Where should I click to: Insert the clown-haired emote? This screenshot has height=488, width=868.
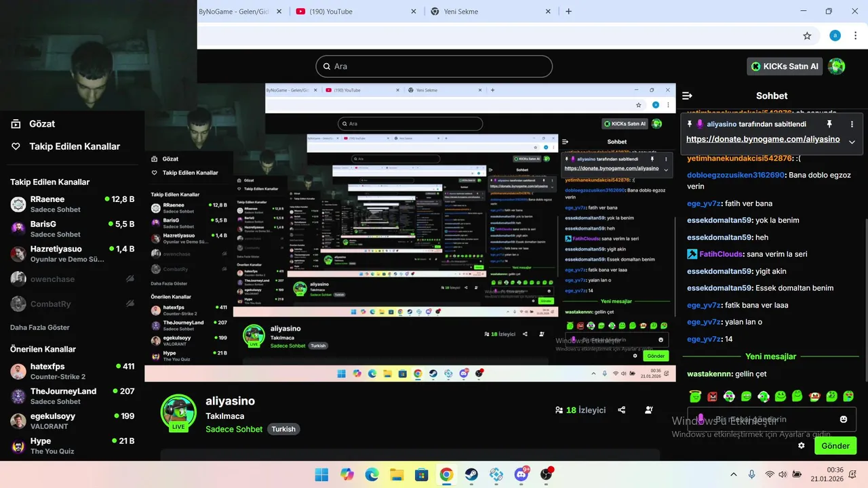click(x=814, y=396)
